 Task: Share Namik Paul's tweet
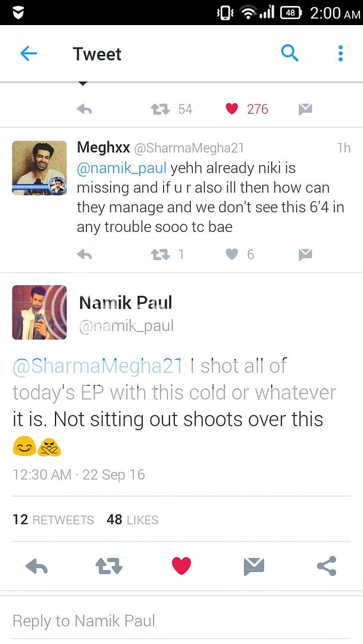click(327, 566)
